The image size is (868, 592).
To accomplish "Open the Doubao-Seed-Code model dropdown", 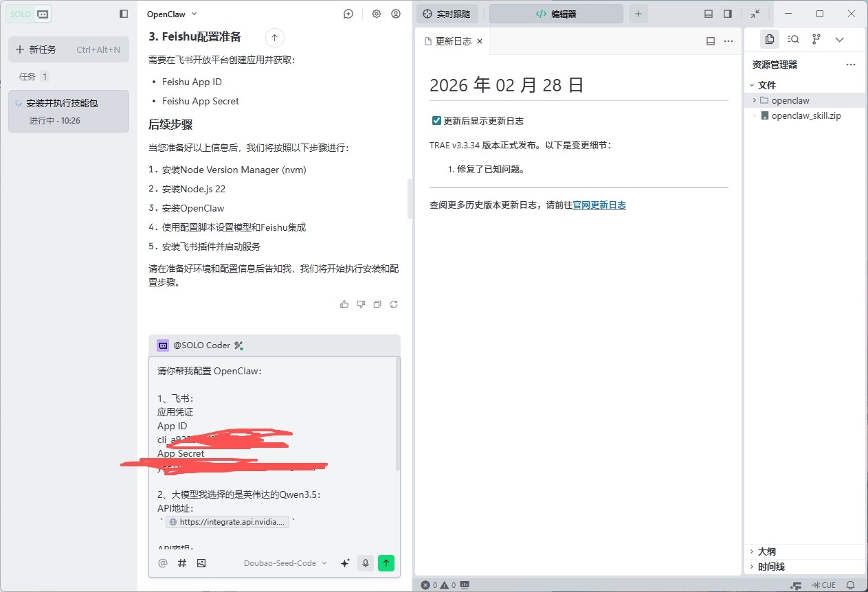I will click(285, 563).
